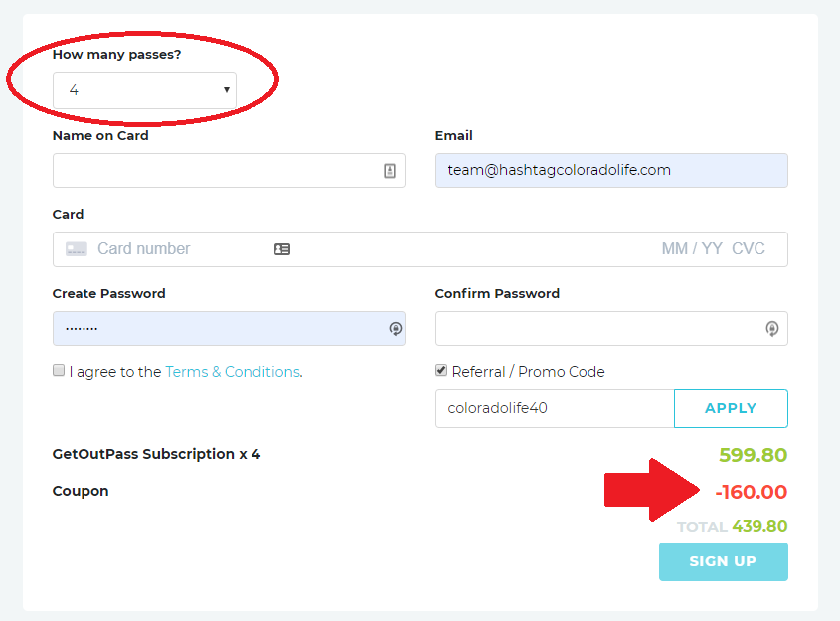840x621 pixels.
Task: Click the dropdown arrow beside 4
Action: click(226, 90)
